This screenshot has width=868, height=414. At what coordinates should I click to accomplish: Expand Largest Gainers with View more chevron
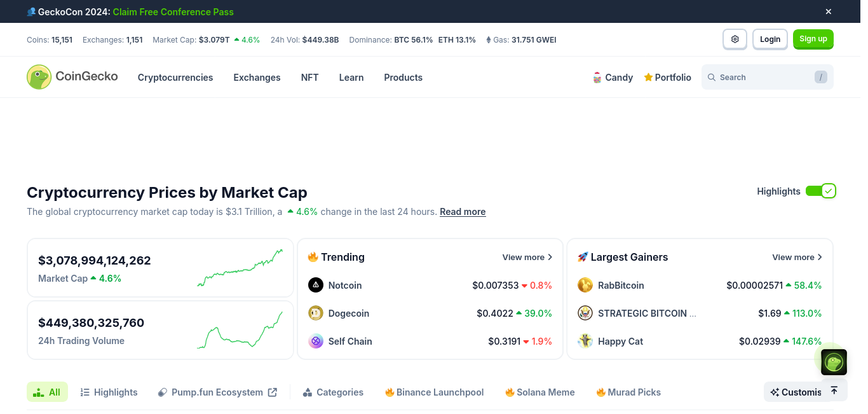coord(797,257)
